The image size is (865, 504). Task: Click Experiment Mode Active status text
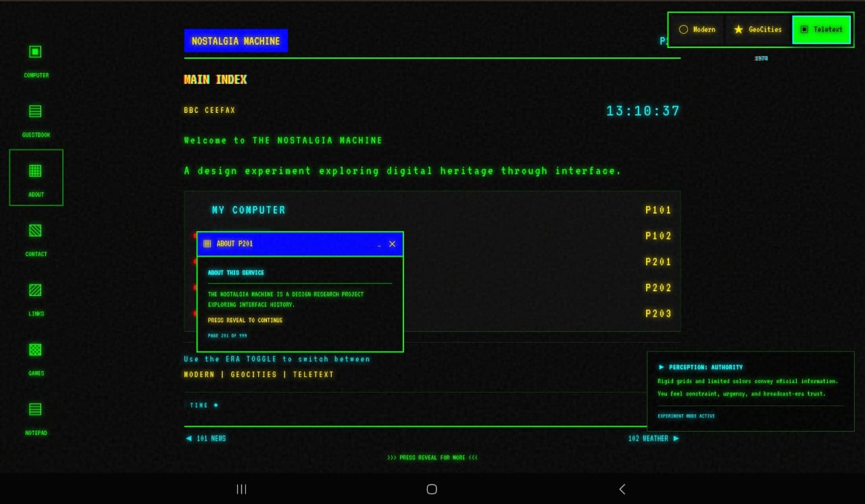coord(686,416)
